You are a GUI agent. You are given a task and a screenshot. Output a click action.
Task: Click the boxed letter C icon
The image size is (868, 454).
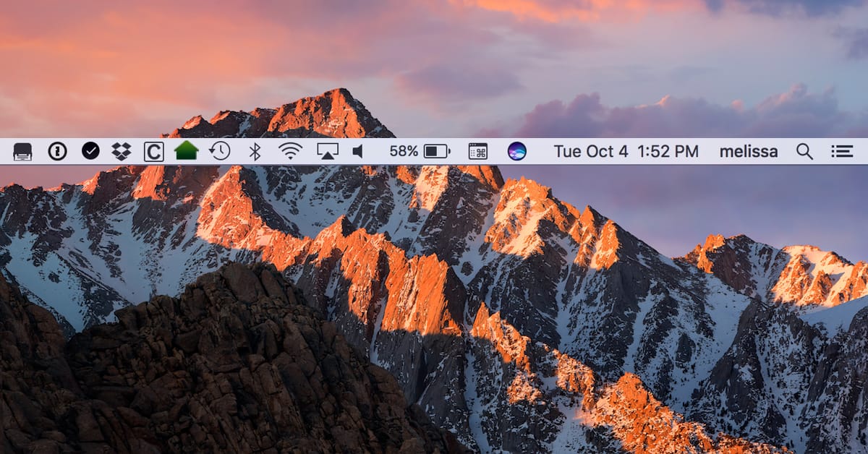click(153, 151)
